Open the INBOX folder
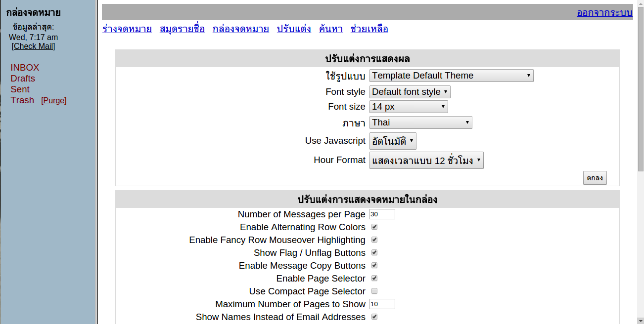 pos(25,68)
